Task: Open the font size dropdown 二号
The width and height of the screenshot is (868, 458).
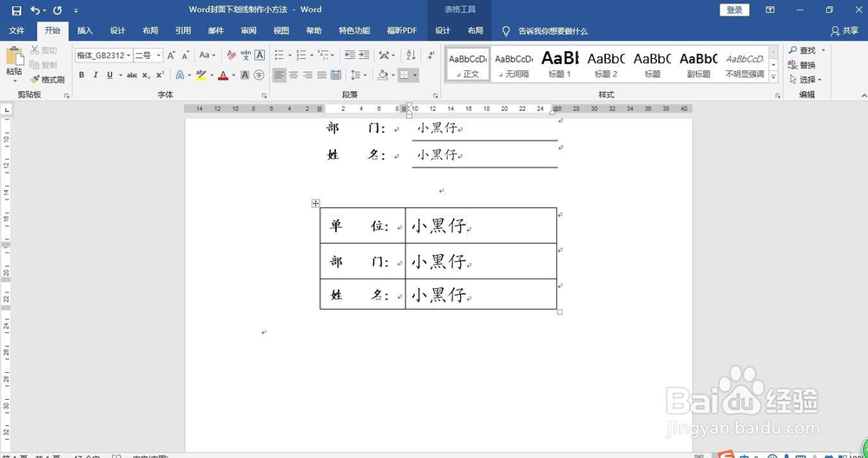Action: 158,56
